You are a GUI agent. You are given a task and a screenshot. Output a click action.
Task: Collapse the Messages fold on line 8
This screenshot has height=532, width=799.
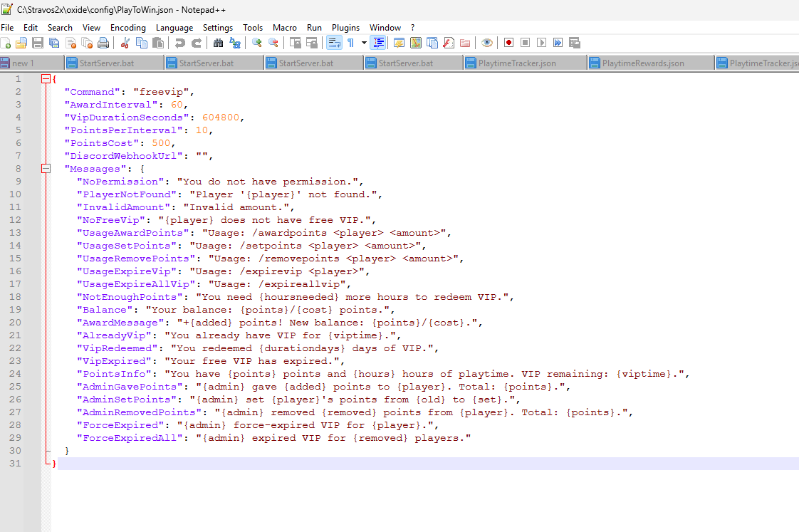[46, 168]
